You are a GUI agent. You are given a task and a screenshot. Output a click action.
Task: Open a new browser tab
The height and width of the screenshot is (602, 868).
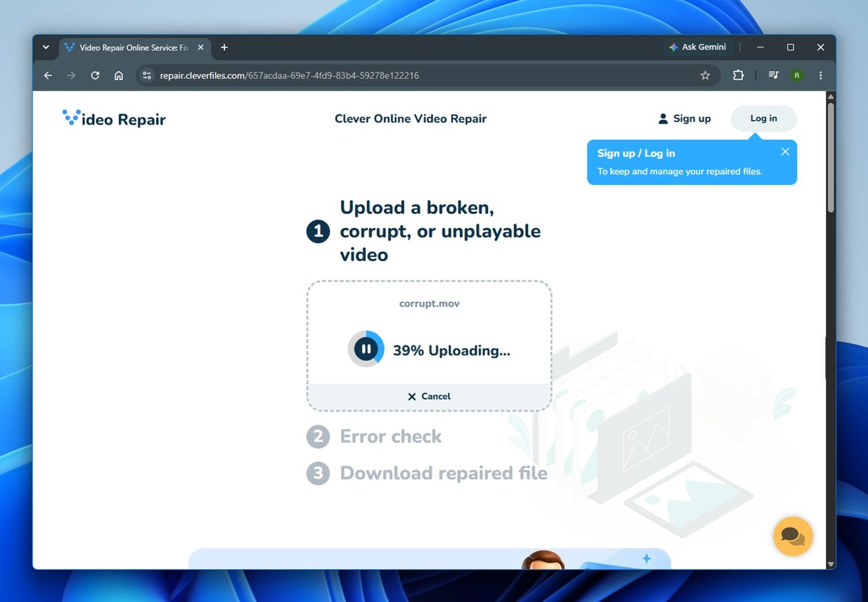point(224,48)
